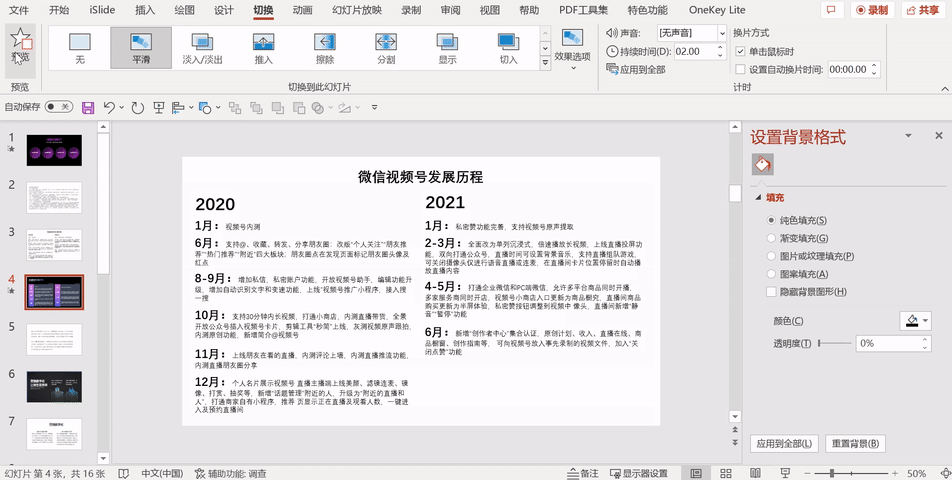Click the 共享 share button
952x480 pixels.
click(x=923, y=10)
